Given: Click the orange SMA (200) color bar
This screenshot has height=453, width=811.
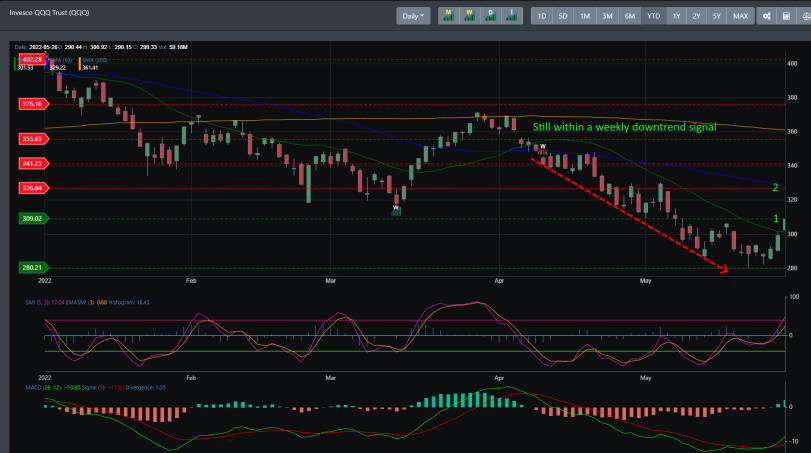Looking at the screenshot, I should click(x=80, y=64).
